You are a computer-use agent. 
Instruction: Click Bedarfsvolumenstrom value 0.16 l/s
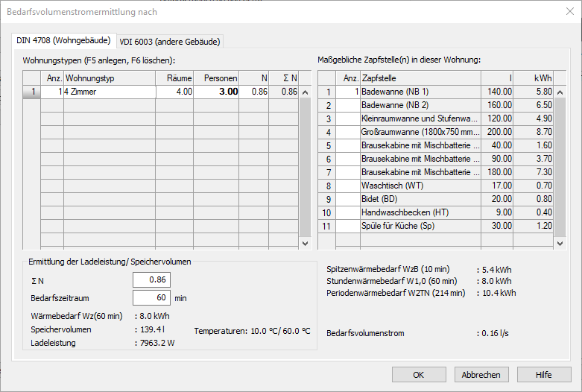pos(495,333)
